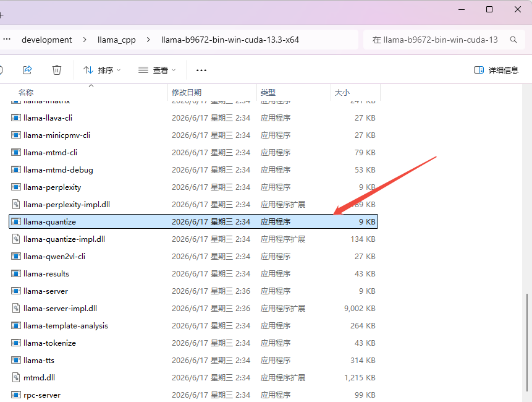Maximize the Explorer window
The image size is (532, 402).
click(x=489, y=9)
